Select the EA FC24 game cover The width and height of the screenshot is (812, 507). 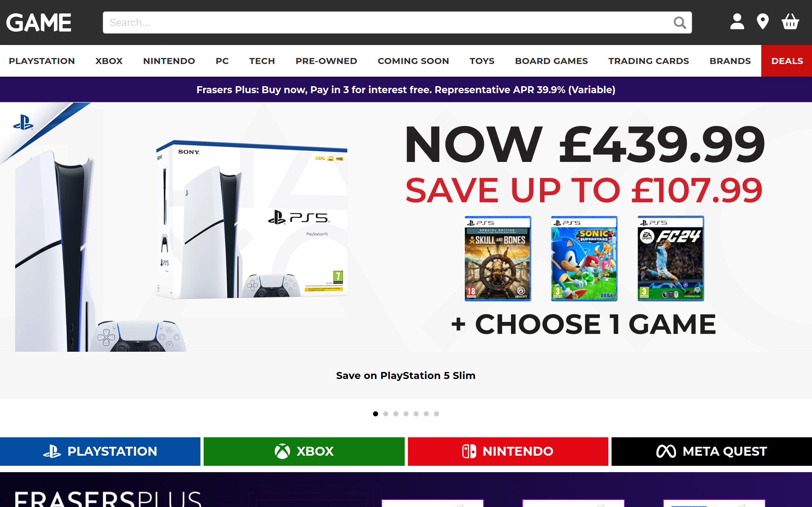click(x=671, y=259)
